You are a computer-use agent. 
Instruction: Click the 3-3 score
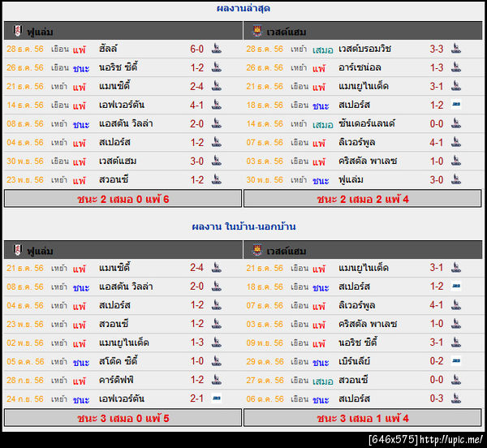pos(437,49)
